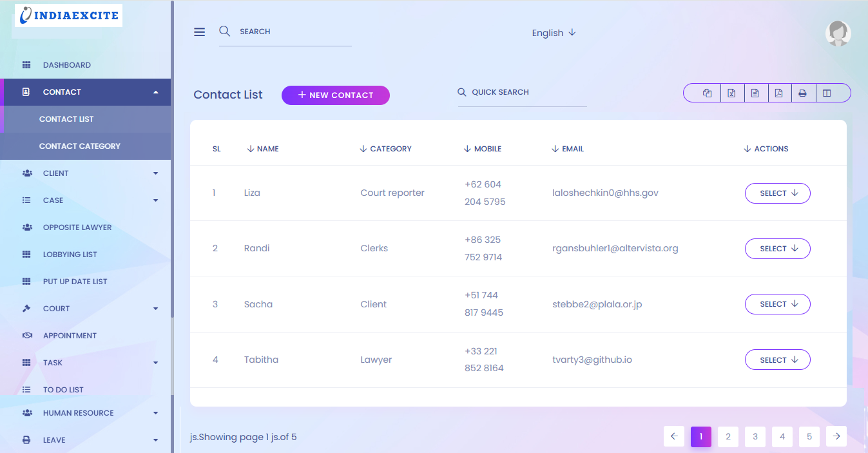
Task: Export contact list to Excel
Action: pyautogui.click(x=731, y=93)
